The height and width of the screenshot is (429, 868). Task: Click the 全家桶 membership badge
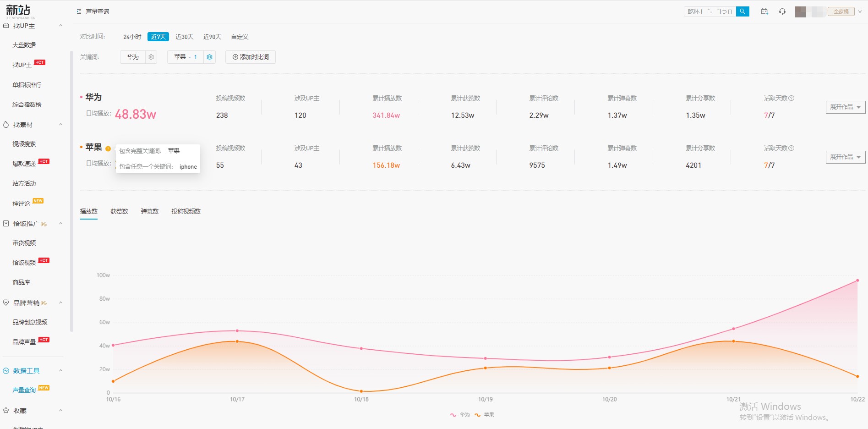coord(841,11)
